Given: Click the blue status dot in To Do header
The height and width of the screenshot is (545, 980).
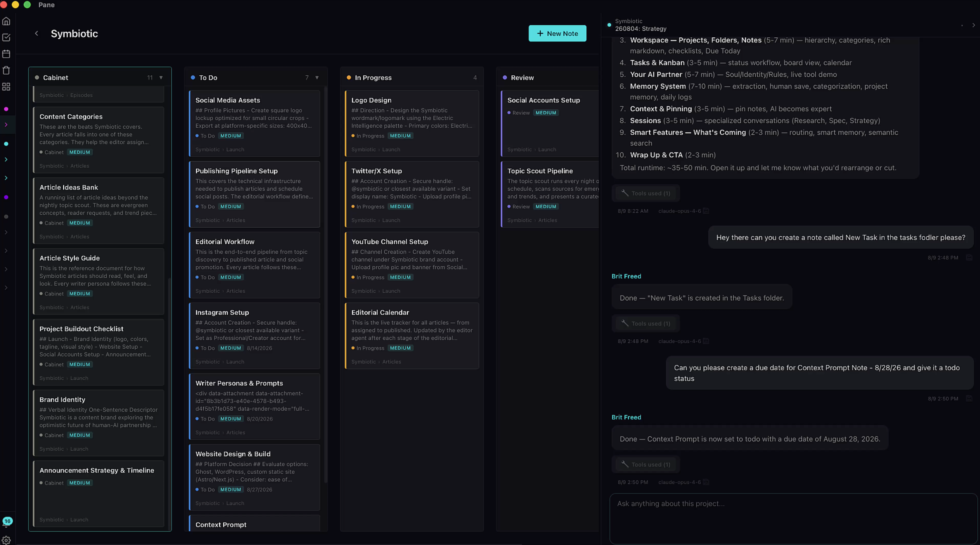Looking at the screenshot, I should [x=193, y=77].
